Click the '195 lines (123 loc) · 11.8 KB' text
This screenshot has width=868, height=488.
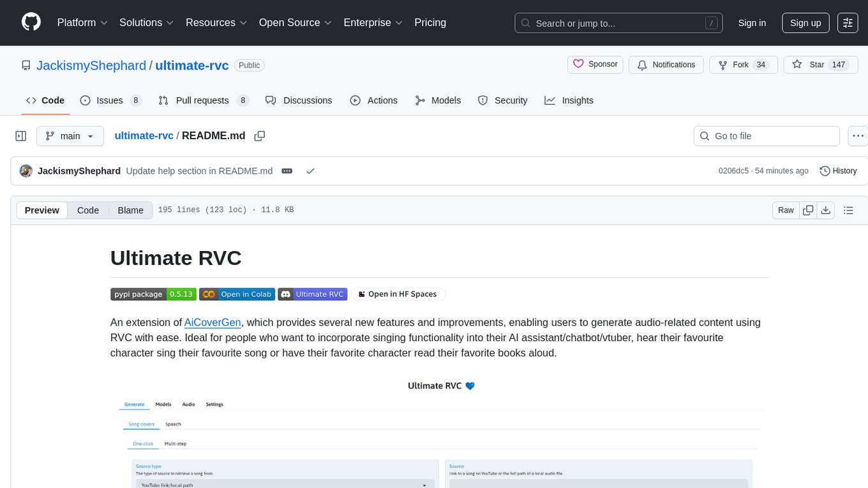(x=226, y=210)
